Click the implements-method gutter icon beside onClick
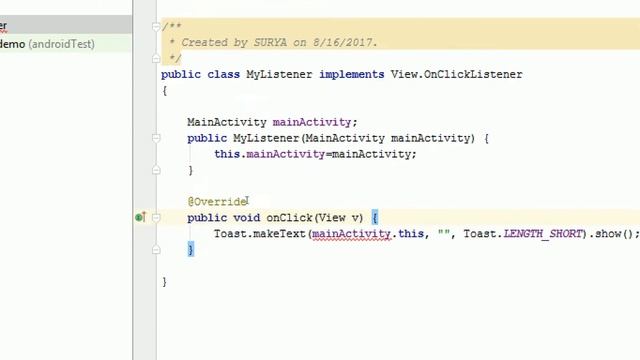The width and height of the screenshot is (640, 360). [140, 217]
